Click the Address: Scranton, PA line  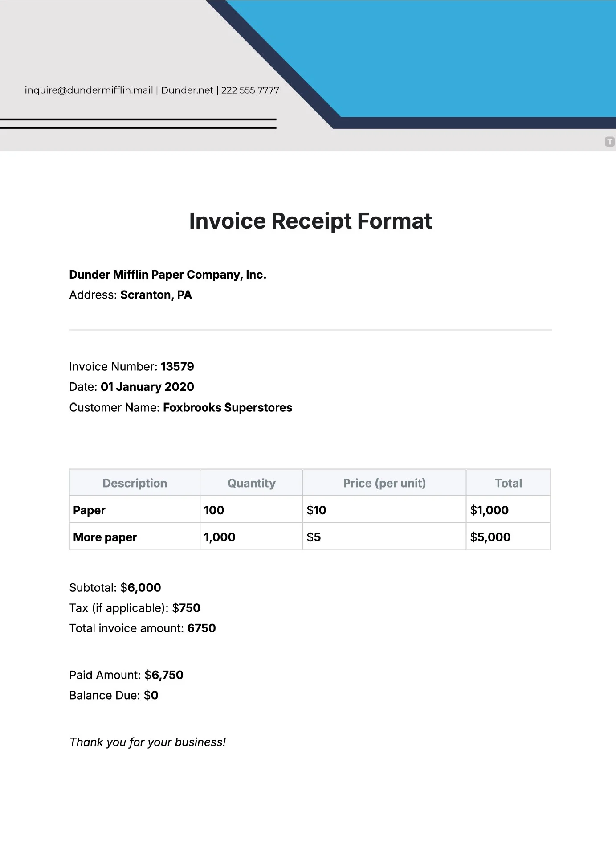(131, 295)
